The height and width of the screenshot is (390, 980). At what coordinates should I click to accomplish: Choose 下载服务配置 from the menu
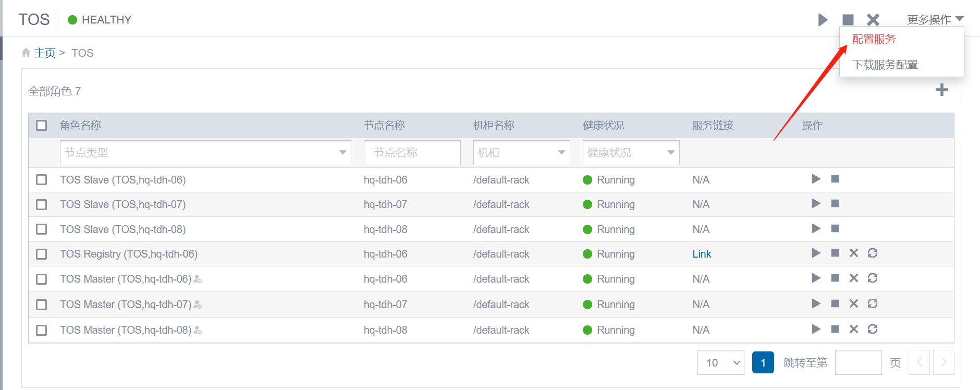[885, 65]
